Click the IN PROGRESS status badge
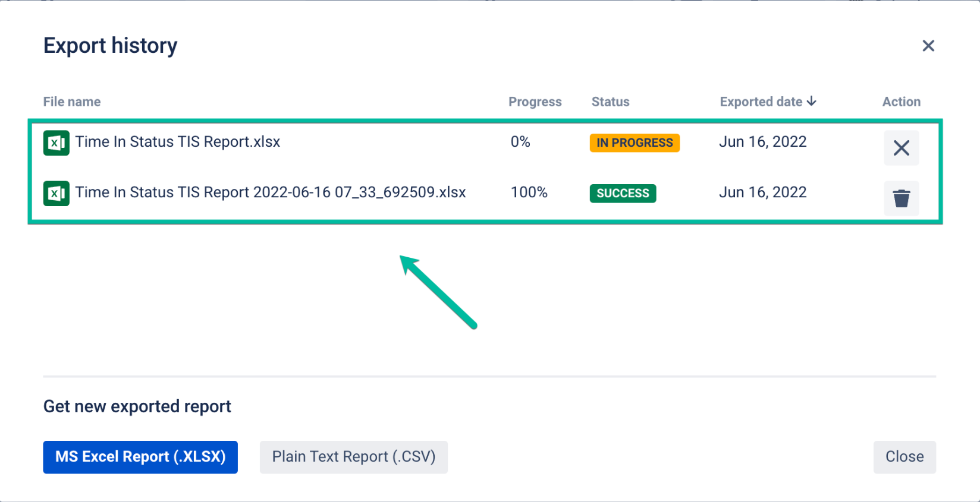 coord(635,143)
